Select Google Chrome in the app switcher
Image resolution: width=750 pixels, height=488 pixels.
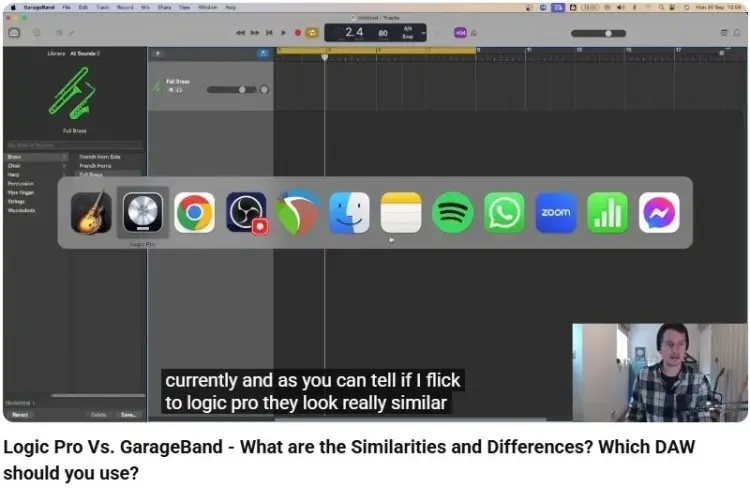tap(194, 212)
